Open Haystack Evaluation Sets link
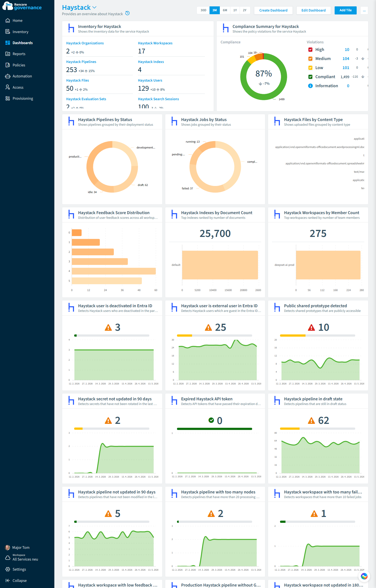Viewport: 376px width, 588px height. 86,99
